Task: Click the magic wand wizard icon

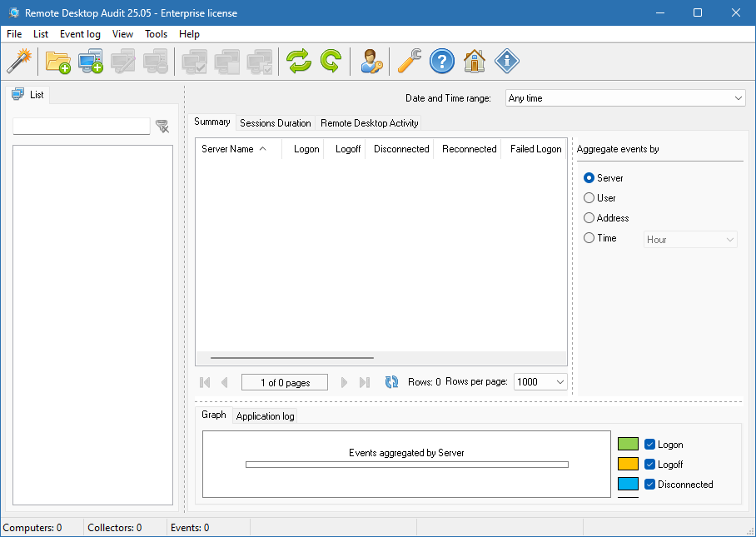Action: point(18,62)
